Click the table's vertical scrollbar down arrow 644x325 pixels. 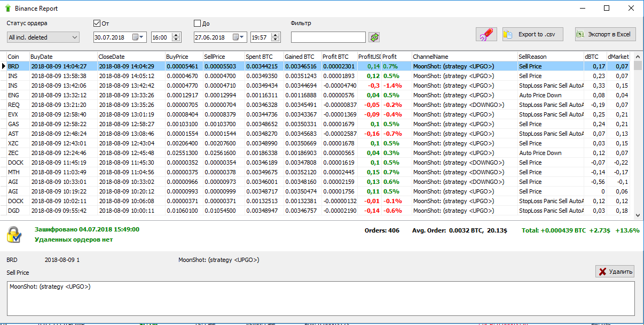tap(638, 214)
